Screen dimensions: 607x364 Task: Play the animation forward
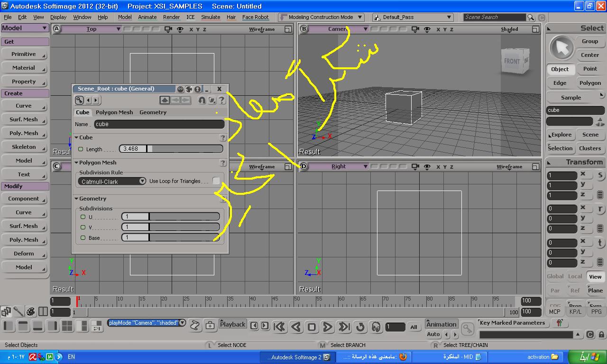pyautogui.click(x=327, y=327)
